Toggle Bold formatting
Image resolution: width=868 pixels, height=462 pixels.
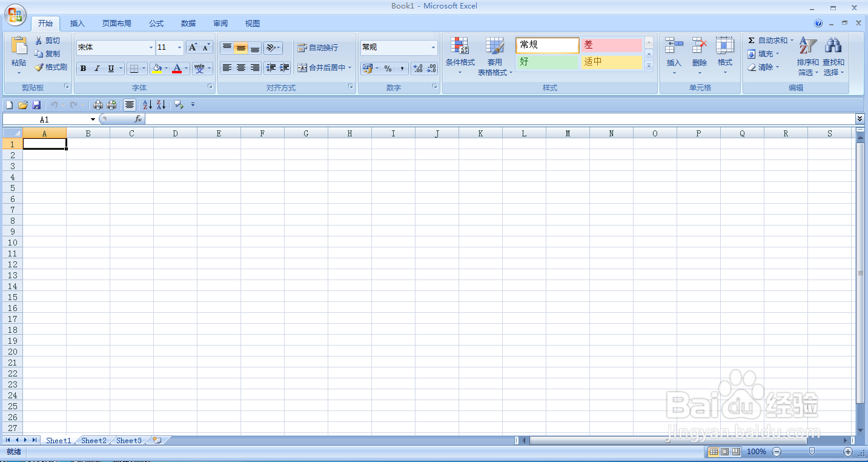pos(83,69)
